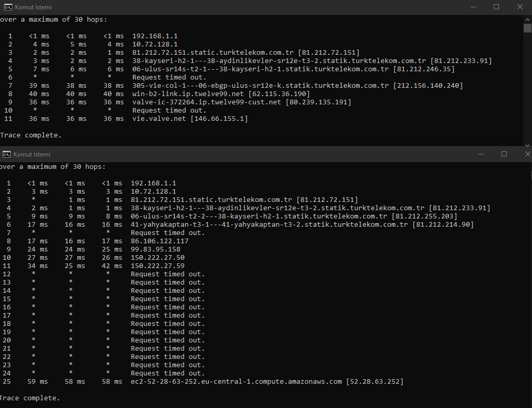
Task: Click the 86.106.122.117 address in bottom trace
Action: pyautogui.click(x=160, y=241)
